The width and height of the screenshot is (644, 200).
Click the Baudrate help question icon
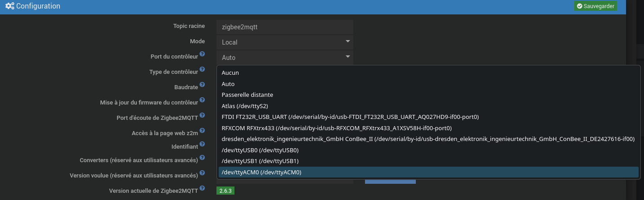[203, 85]
